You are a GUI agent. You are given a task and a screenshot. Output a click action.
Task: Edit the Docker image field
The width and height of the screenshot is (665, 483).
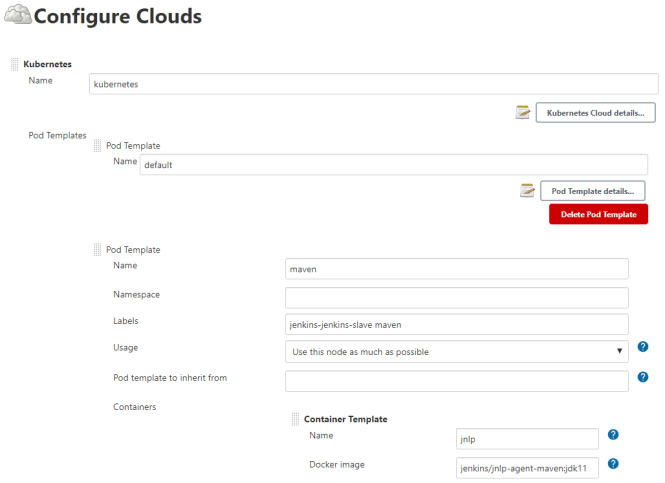(x=527, y=468)
